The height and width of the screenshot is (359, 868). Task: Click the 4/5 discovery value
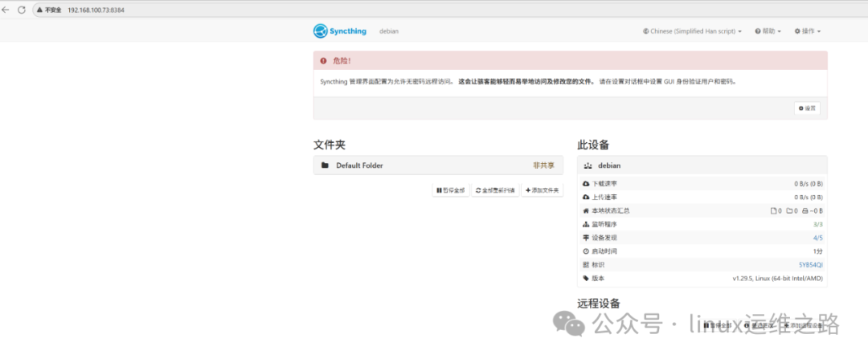point(817,238)
